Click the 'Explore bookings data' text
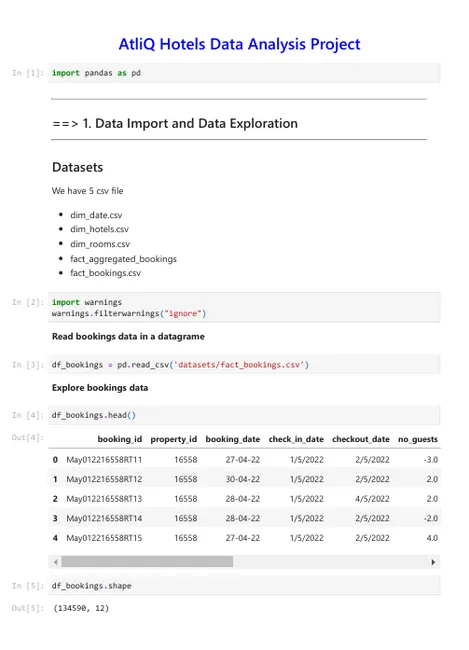The height and width of the screenshot is (650, 469). (100, 388)
